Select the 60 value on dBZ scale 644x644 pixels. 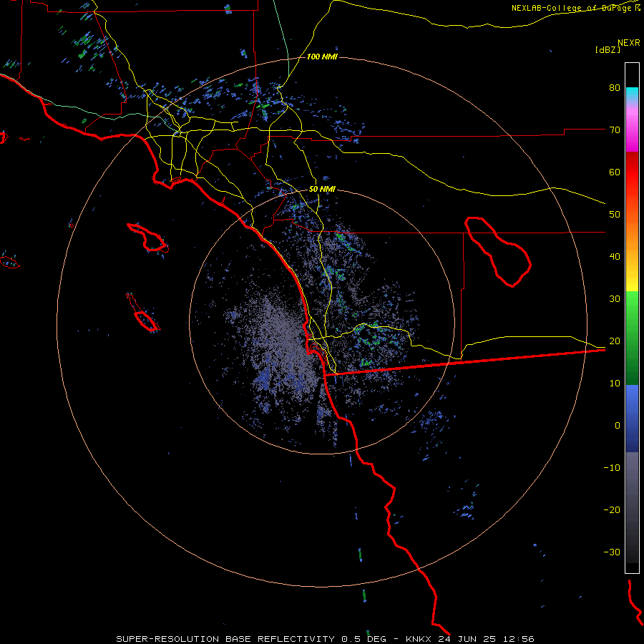615,172
